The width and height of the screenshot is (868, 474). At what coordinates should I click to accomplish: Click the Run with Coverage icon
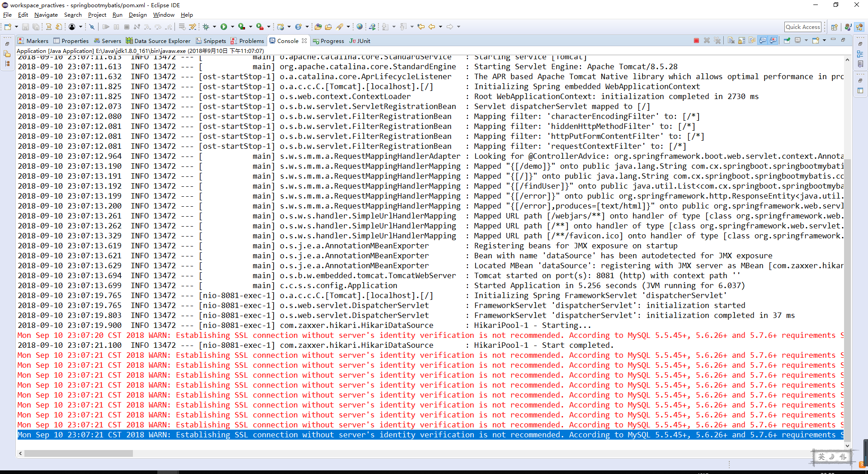tap(242, 27)
